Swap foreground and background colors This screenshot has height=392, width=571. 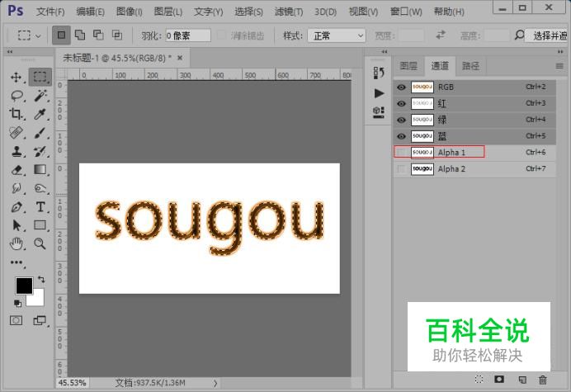tap(41, 280)
